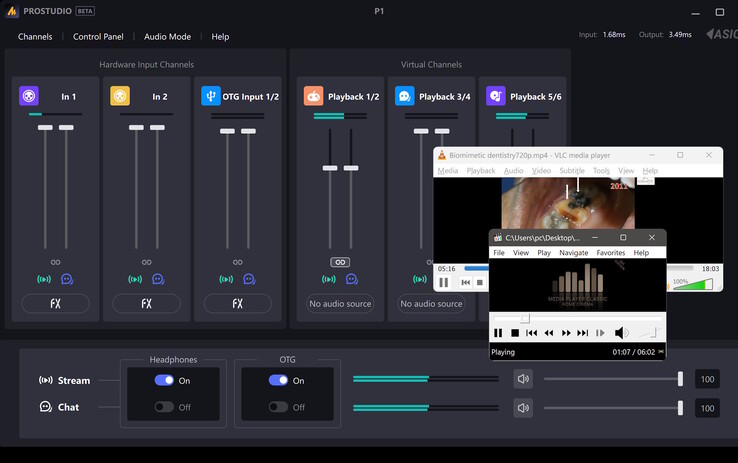
Task: Unlink the Playback 1/2 stereo faders
Action: [340, 262]
